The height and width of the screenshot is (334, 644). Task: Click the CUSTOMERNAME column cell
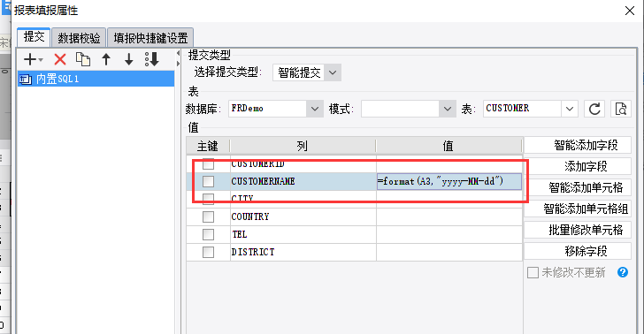coord(303,181)
